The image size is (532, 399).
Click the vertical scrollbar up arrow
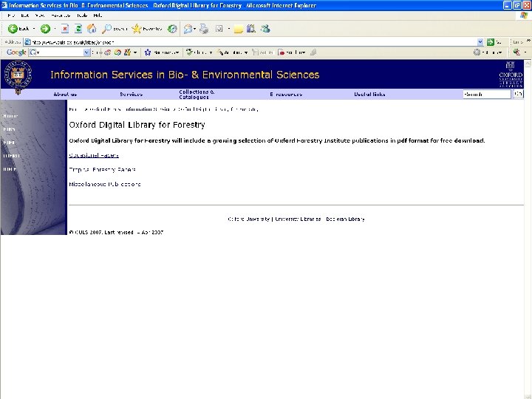click(x=528, y=63)
